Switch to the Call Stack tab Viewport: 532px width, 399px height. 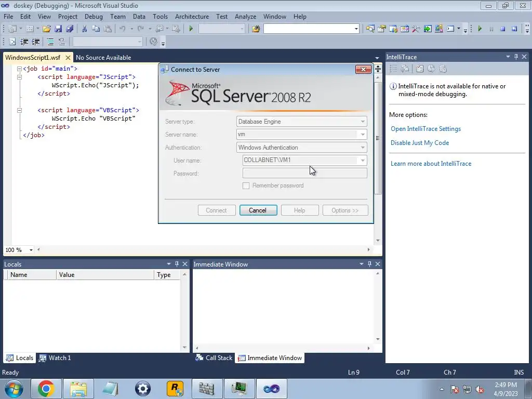(214, 357)
